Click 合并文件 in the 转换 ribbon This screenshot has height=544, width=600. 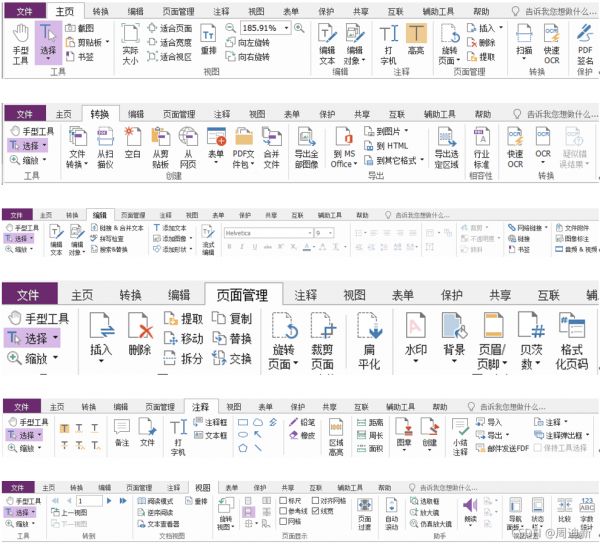[271, 148]
